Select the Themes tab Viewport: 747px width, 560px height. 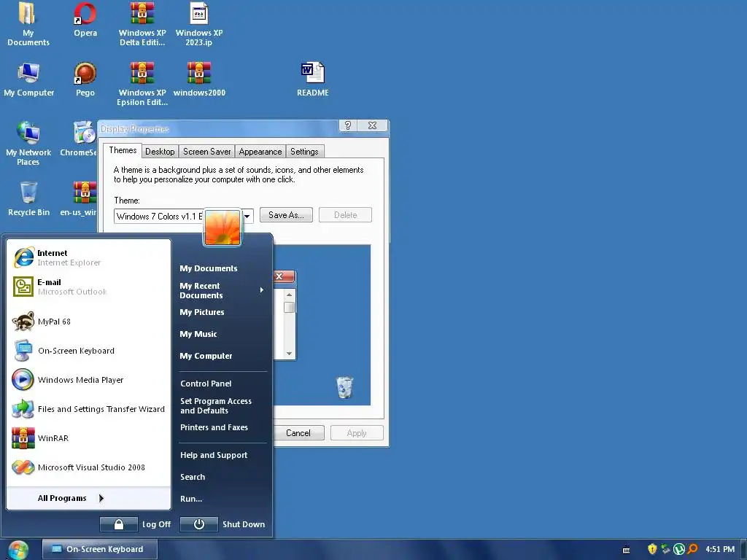tap(123, 150)
